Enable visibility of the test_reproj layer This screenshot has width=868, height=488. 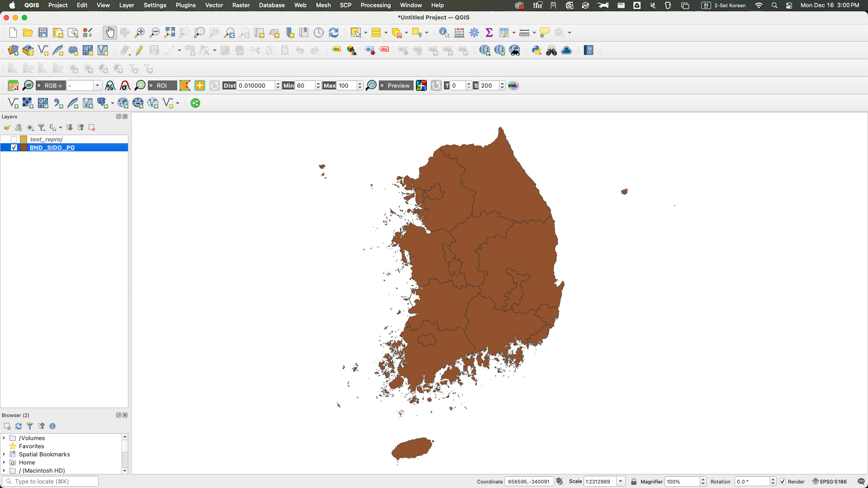pos(14,139)
